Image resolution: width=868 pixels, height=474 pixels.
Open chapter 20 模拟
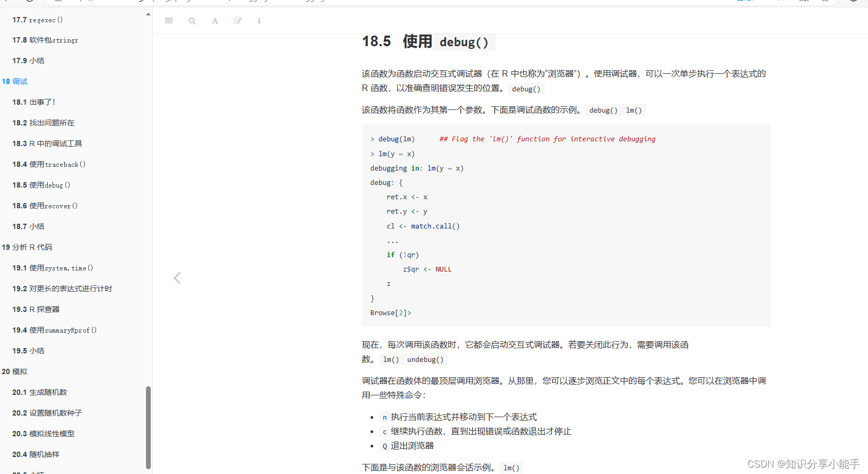pyautogui.click(x=14, y=371)
